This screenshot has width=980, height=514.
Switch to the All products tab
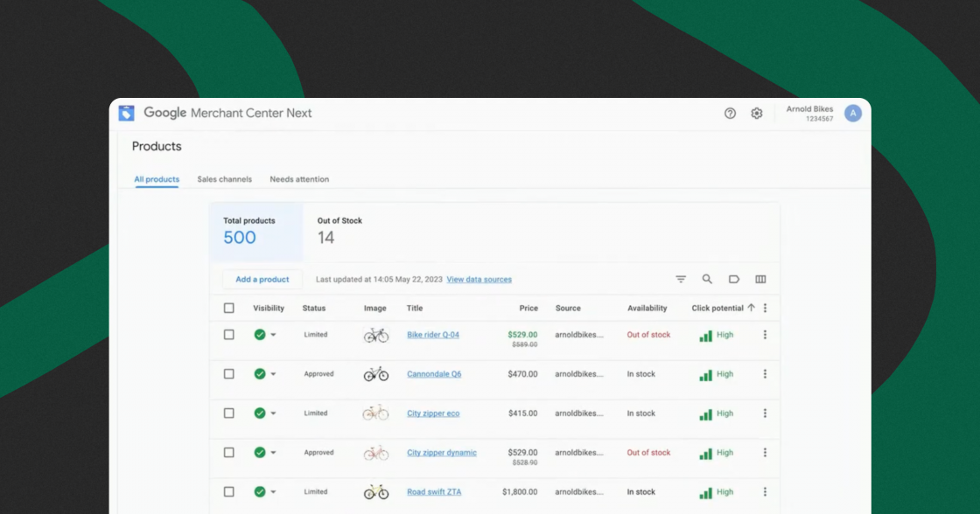click(157, 179)
